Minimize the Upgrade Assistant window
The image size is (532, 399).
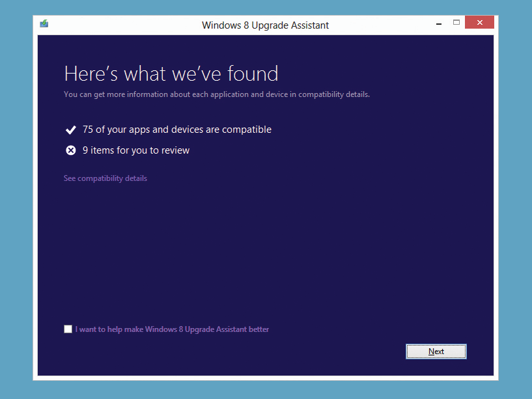[439, 23]
